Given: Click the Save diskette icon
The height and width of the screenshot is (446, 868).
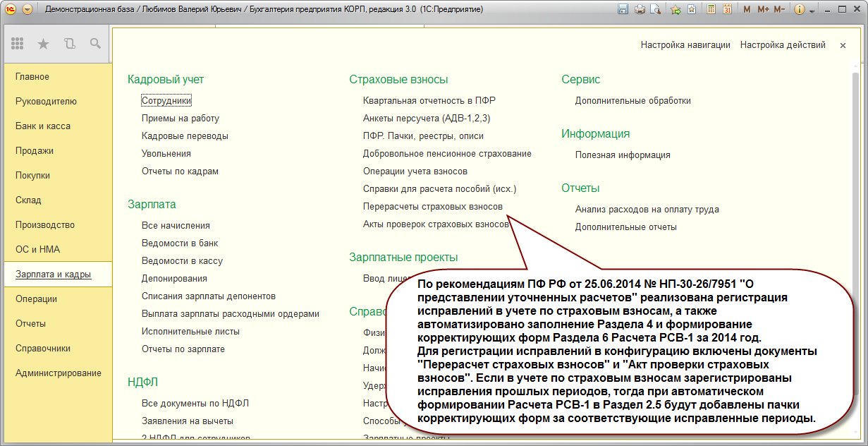Looking at the screenshot, I should [623, 9].
